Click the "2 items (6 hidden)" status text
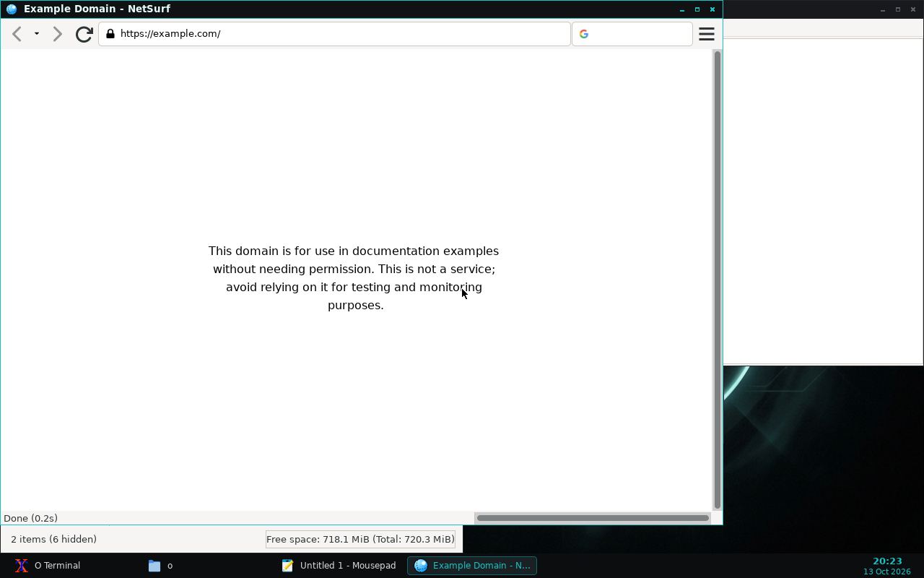This screenshot has height=578, width=924. point(54,539)
